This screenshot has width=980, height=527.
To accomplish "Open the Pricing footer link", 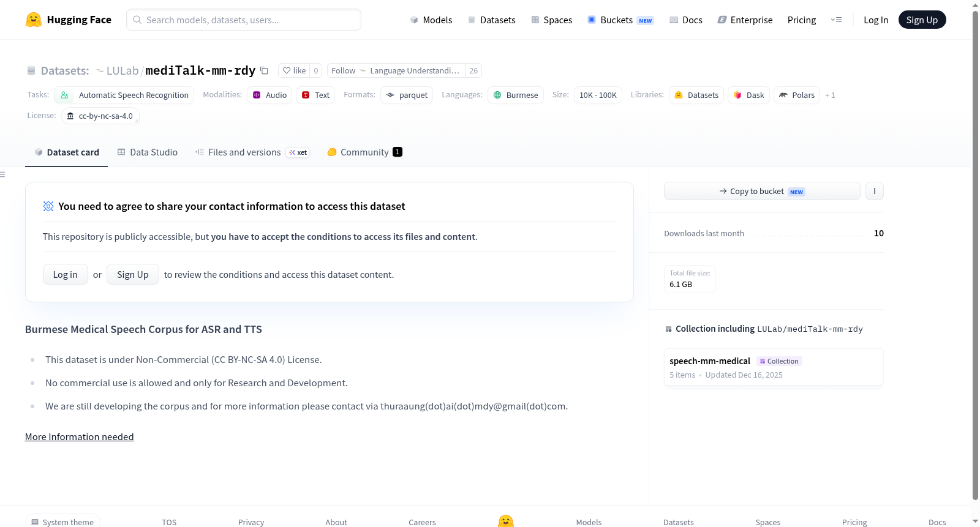I will coord(854,522).
